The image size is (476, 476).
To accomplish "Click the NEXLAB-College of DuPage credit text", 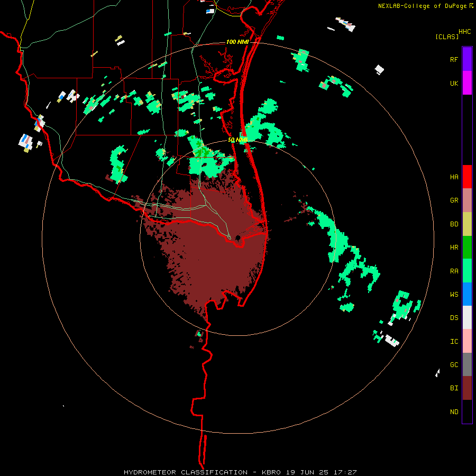I will [422, 6].
